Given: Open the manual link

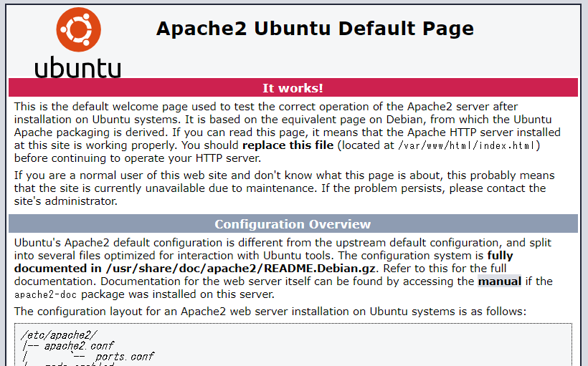Looking at the screenshot, I should coord(500,281).
